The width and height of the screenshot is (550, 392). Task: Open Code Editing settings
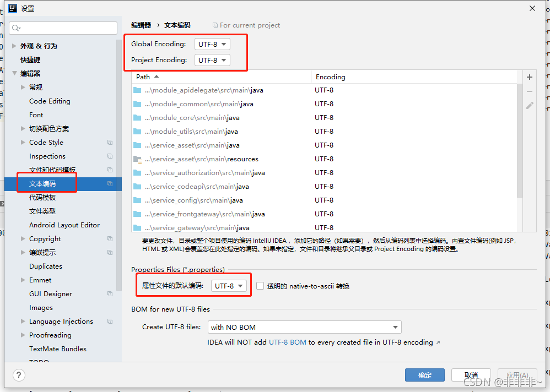tap(50, 101)
